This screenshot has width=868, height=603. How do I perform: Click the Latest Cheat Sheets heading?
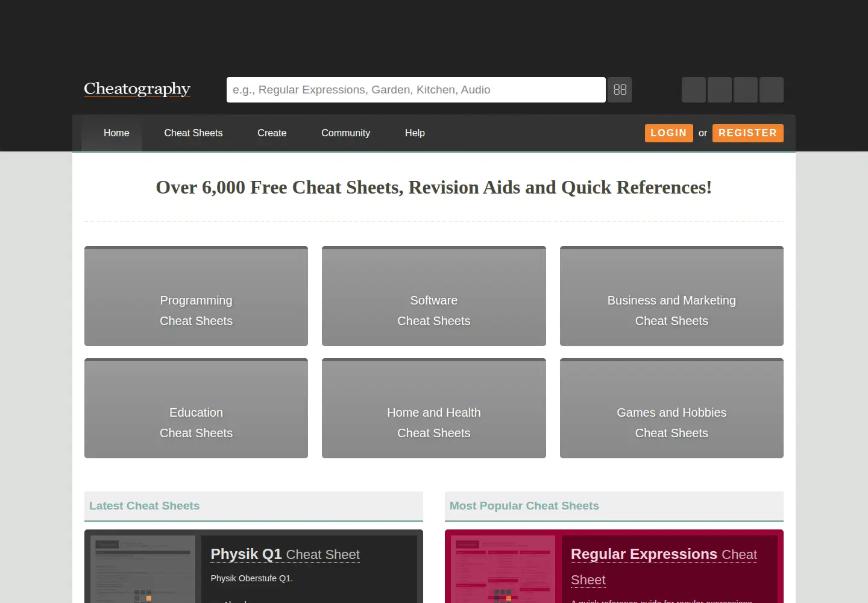click(145, 506)
